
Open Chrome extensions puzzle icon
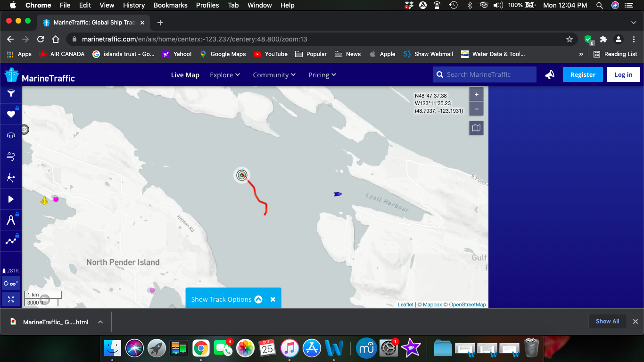pyautogui.click(x=603, y=39)
